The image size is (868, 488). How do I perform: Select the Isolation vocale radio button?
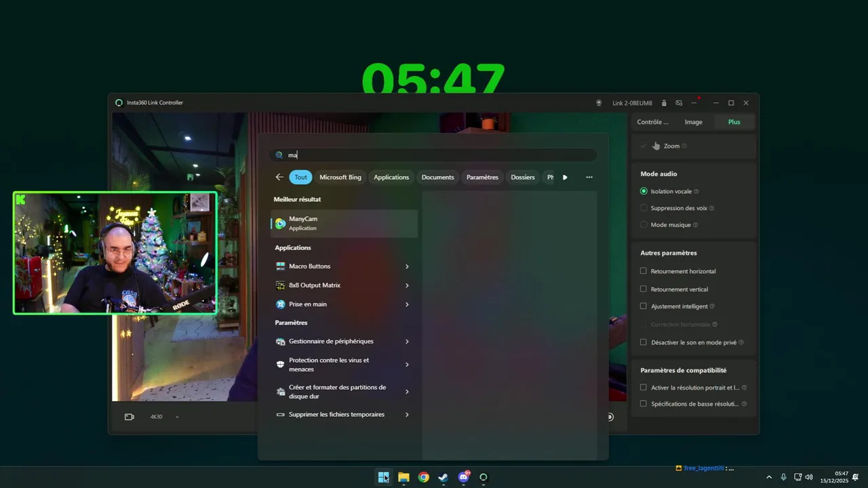644,192
